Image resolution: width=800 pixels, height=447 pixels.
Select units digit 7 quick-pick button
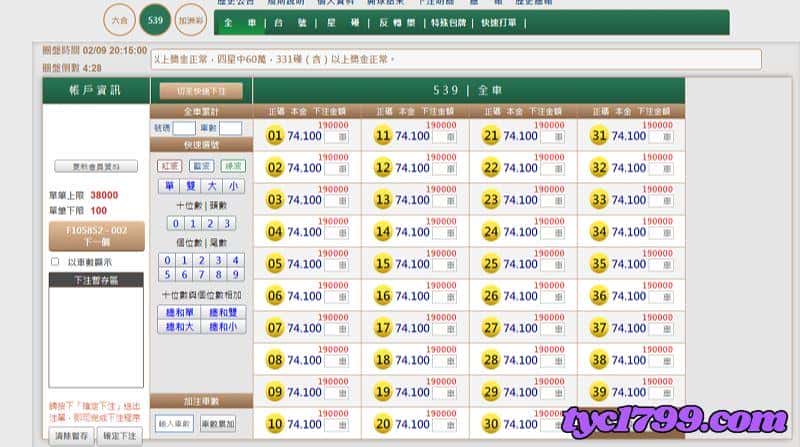click(202, 275)
